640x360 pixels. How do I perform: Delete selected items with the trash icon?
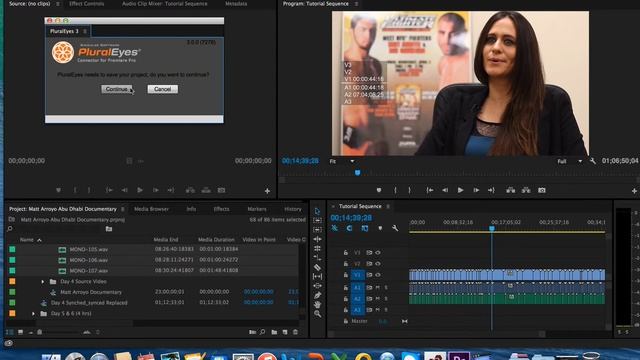[x=295, y=332]
